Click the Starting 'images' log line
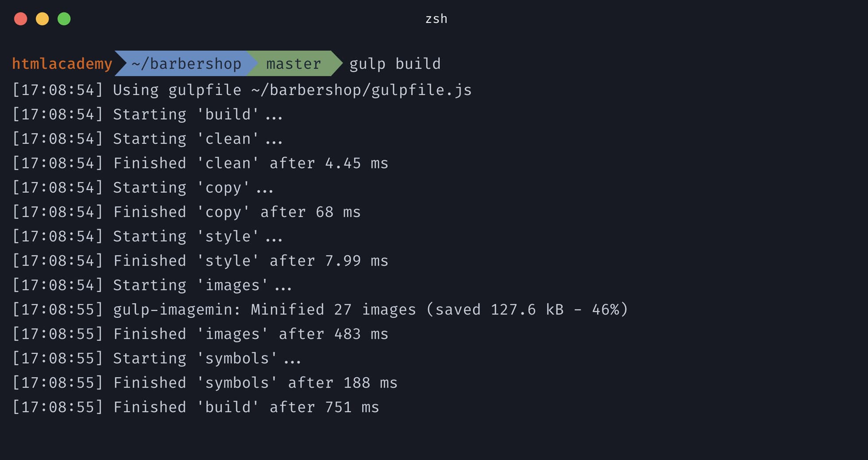Viewport: 868px width, 460px height. 152,285
